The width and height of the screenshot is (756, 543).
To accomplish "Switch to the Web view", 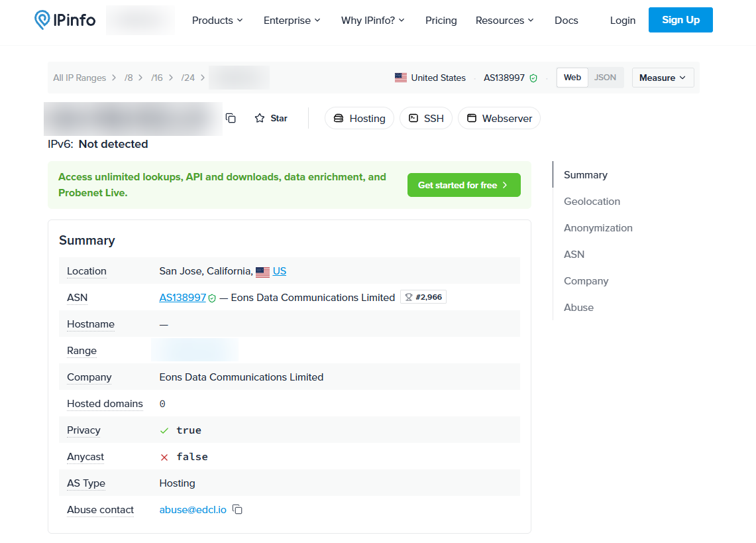I will (572, 77).
